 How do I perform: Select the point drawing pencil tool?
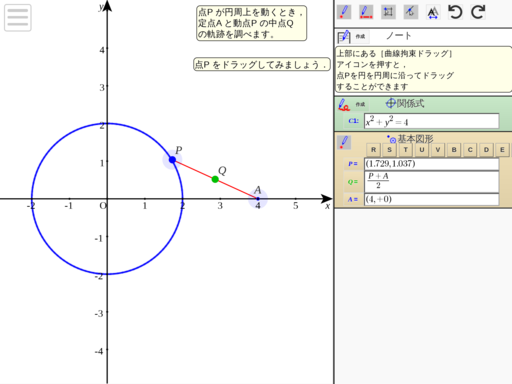point(344,12)
